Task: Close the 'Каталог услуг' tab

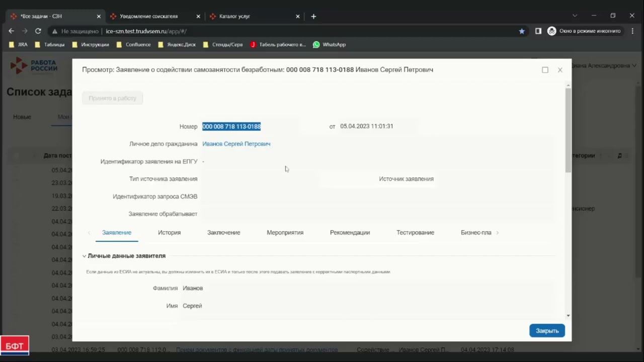Action: point(298,16)
